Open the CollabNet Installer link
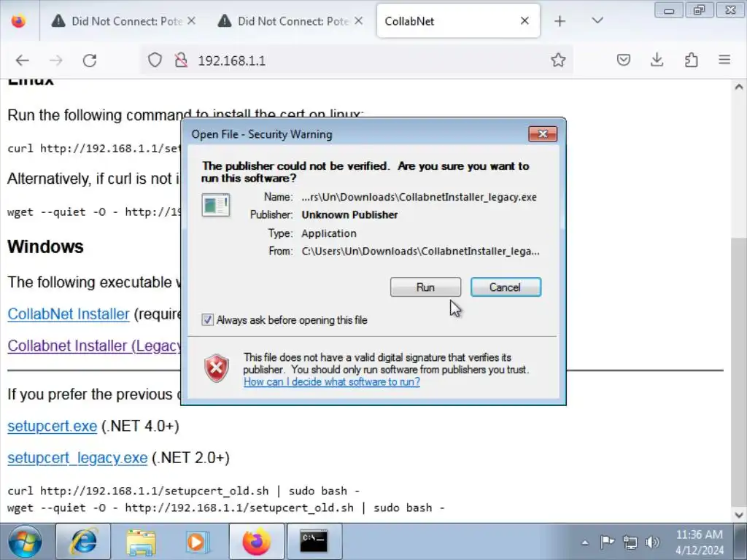The height and width of the screenshot is (560, 747). pos(69,314)
